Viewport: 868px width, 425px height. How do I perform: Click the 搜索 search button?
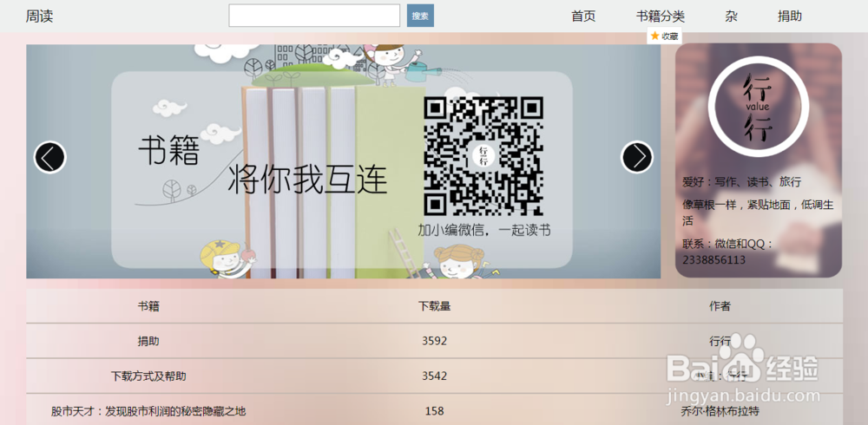click(420, 16)
